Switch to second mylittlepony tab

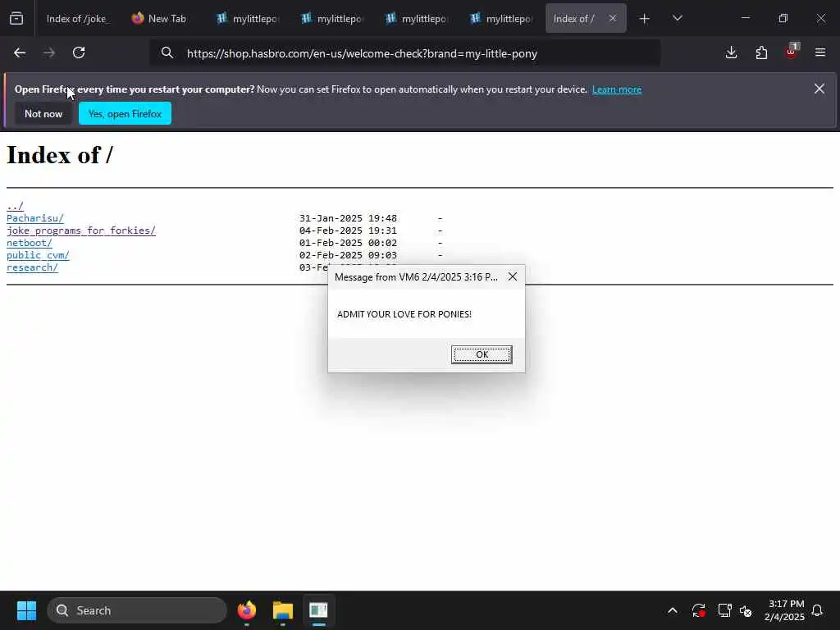pos(331,19)
